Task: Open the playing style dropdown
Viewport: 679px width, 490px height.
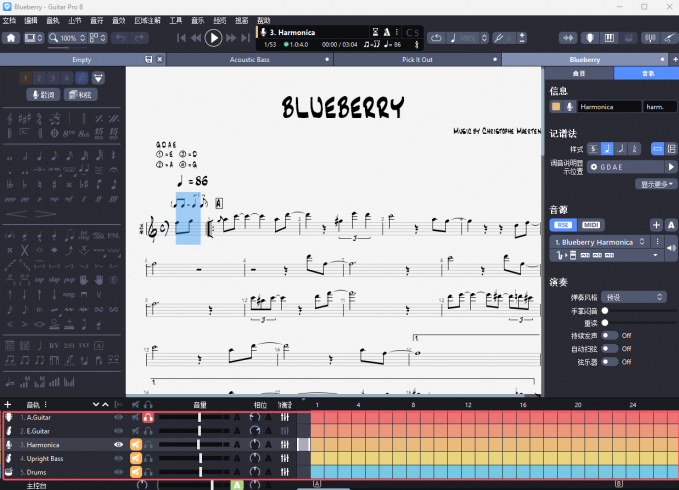Action: 636,297
